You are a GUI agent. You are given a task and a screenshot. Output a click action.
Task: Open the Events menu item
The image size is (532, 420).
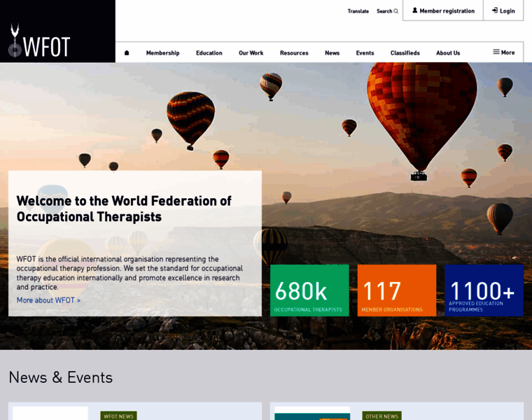click(x=365, y=53)
